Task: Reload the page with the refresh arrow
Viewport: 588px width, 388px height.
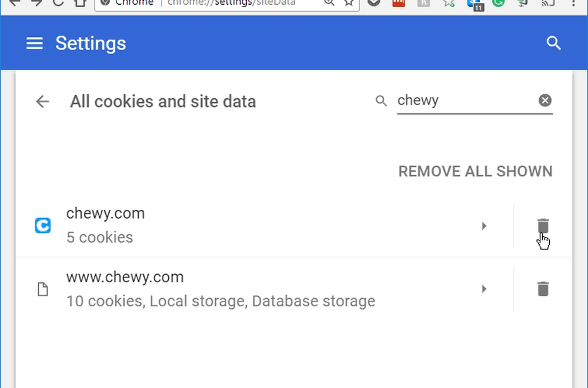Action: pos(58,3)
